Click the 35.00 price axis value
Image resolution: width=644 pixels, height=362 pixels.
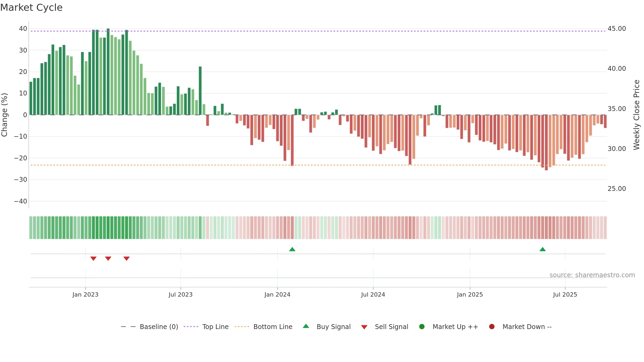coord(617,109)
